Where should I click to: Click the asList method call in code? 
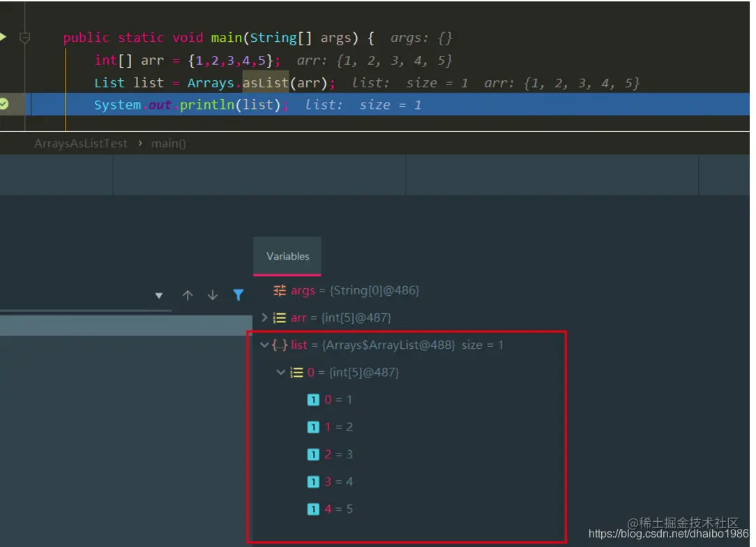tap(265, 83)
